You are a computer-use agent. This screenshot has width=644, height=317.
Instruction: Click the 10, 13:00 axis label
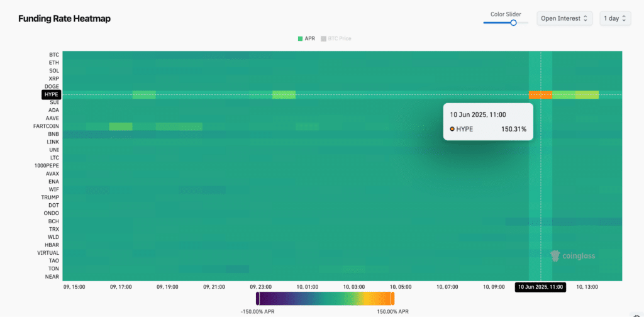(587, 287)
